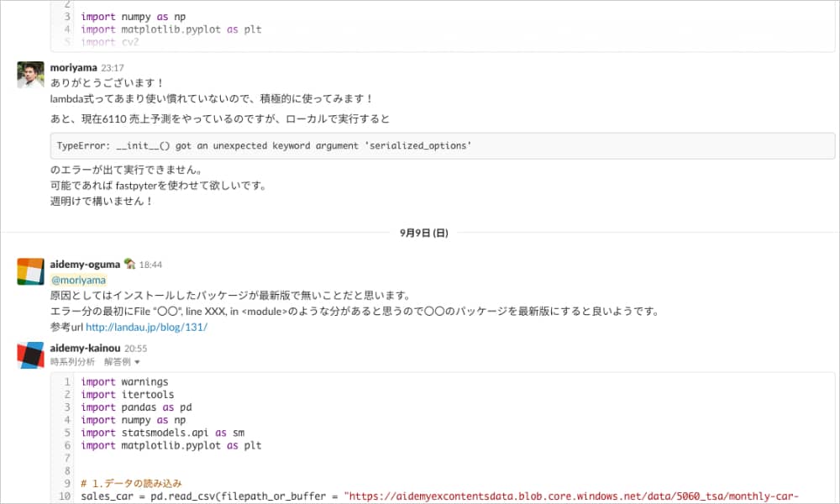
Task: Click the username aidemy-kainou
Action: point(84,347)
